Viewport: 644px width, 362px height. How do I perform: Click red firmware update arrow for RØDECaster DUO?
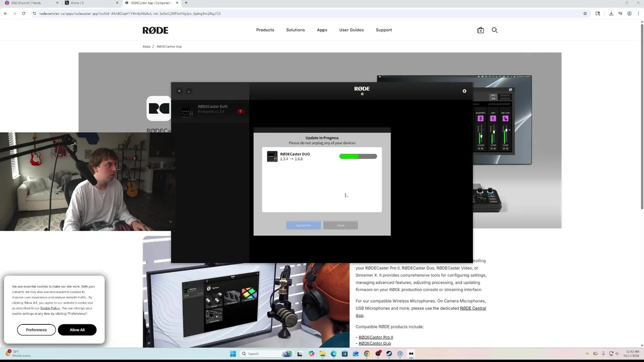coord(240,111)
